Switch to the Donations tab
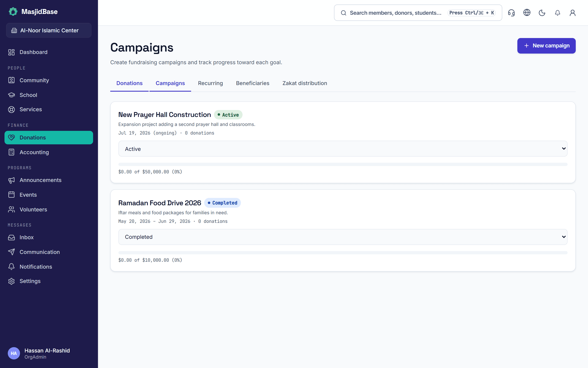Image resolution: width=588 pixels, height=368 pixels. click(x=129, y=83)
